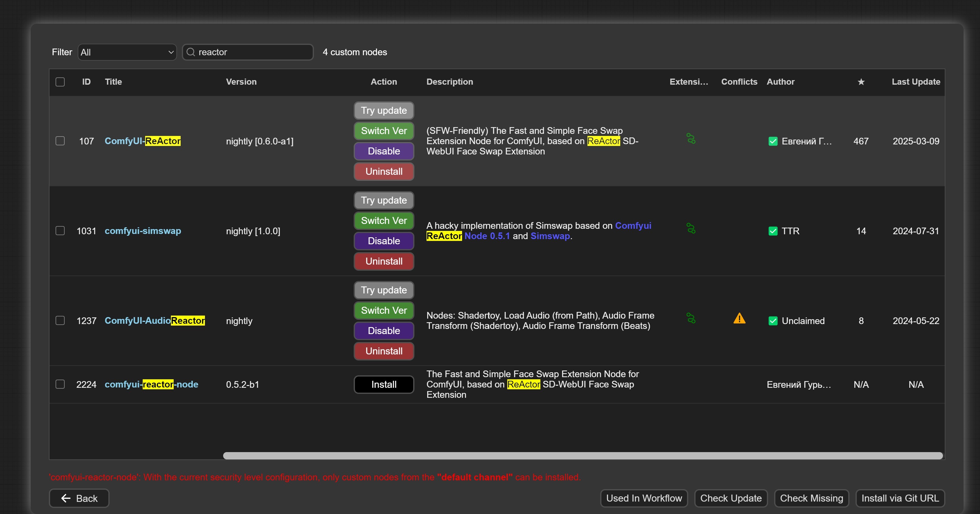Click the green verified check beside Unclaimed

[773, 321]
